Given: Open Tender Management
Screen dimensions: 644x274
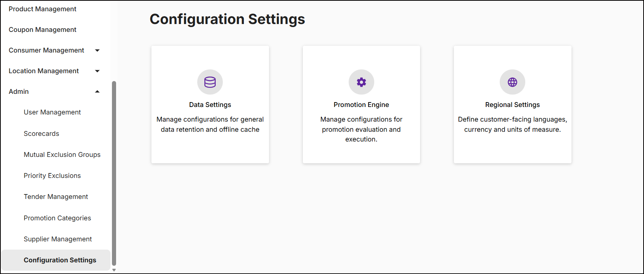Looking at the screenshot, I should [56, 196].
